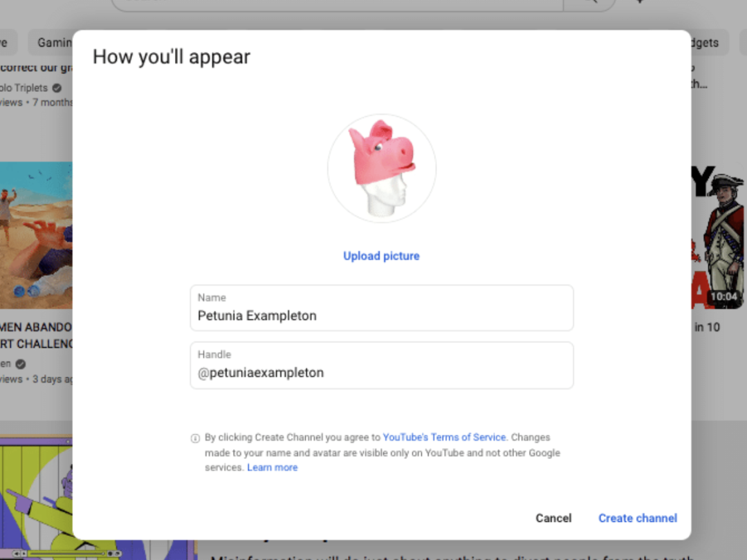Click the info icon beside terms notice

(x=195, y=438)
